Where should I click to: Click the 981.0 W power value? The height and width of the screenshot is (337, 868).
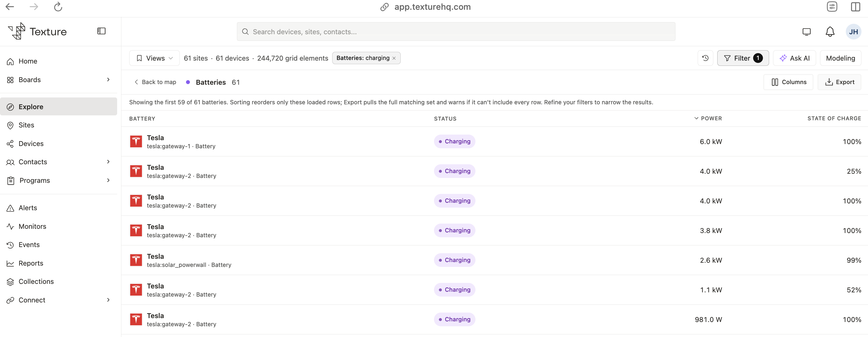click(x=708, y=319)
